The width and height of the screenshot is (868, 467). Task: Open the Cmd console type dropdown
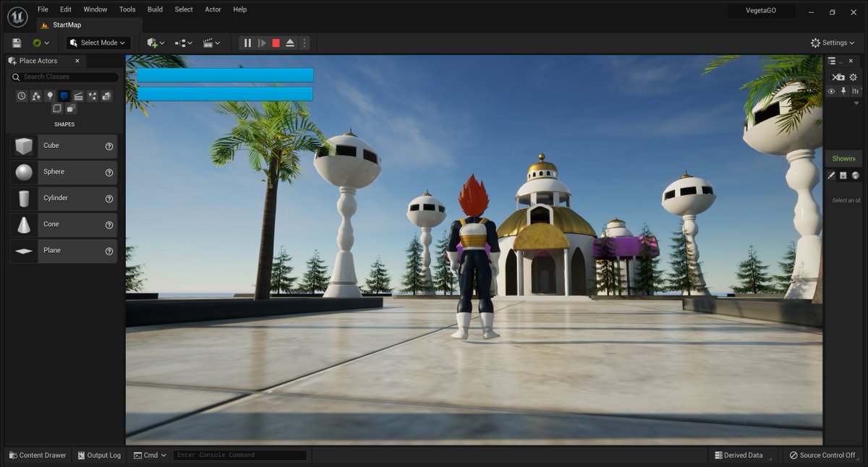(150, 455)
